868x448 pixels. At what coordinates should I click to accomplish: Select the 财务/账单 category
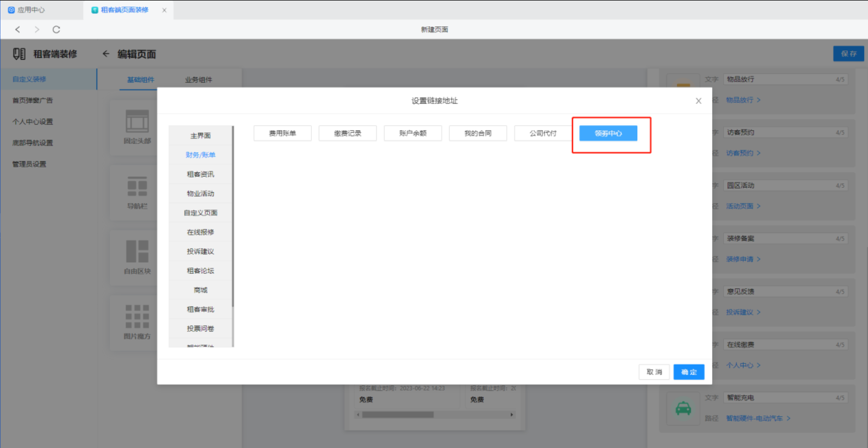coord(200,155)
